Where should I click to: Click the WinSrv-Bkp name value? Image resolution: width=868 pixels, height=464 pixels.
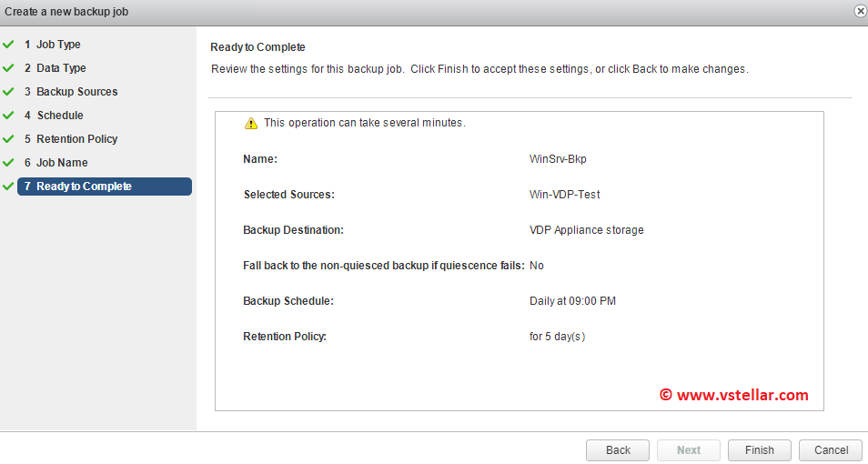point(560,159)
